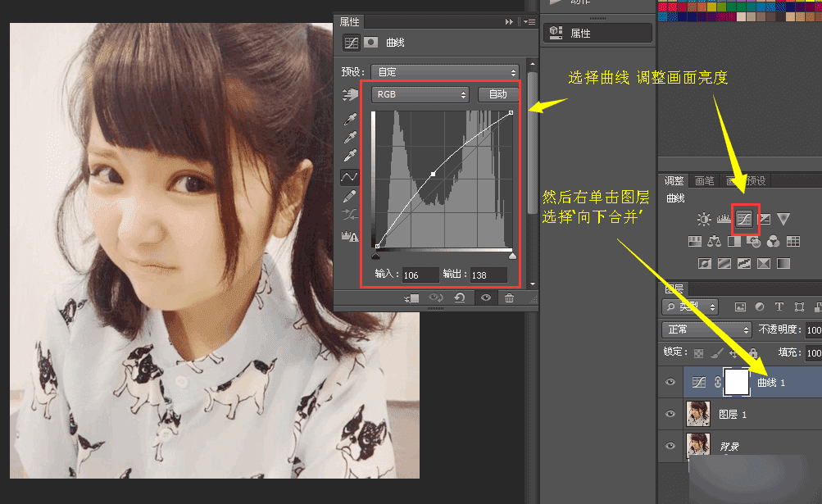Hide the 曲线 1 layer

(670, 382)
